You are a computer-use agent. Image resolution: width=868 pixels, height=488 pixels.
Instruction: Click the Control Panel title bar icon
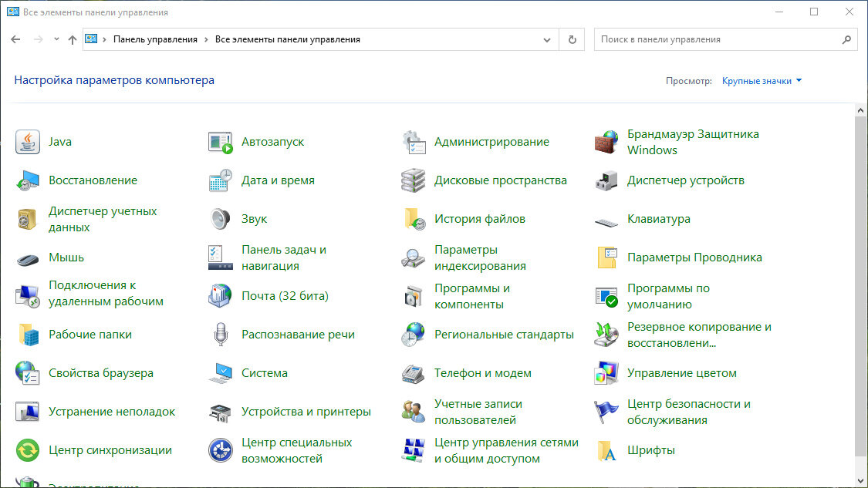[x=13, y=12]
